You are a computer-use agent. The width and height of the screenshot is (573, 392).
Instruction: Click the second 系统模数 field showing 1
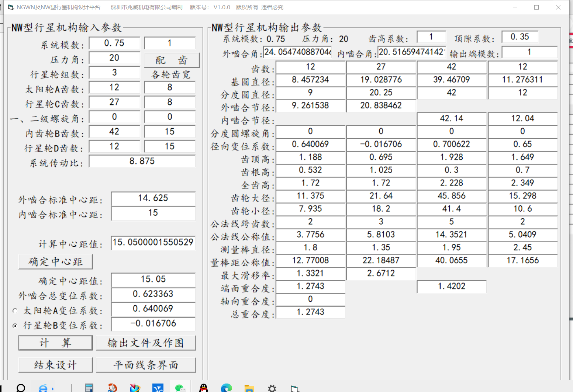click(x=170, y=43)
